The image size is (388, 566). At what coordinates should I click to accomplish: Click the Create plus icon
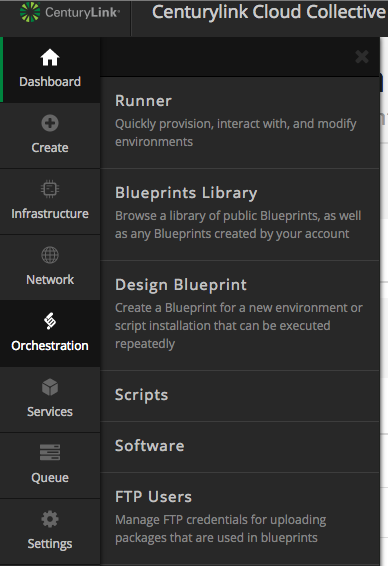(50, 123)
